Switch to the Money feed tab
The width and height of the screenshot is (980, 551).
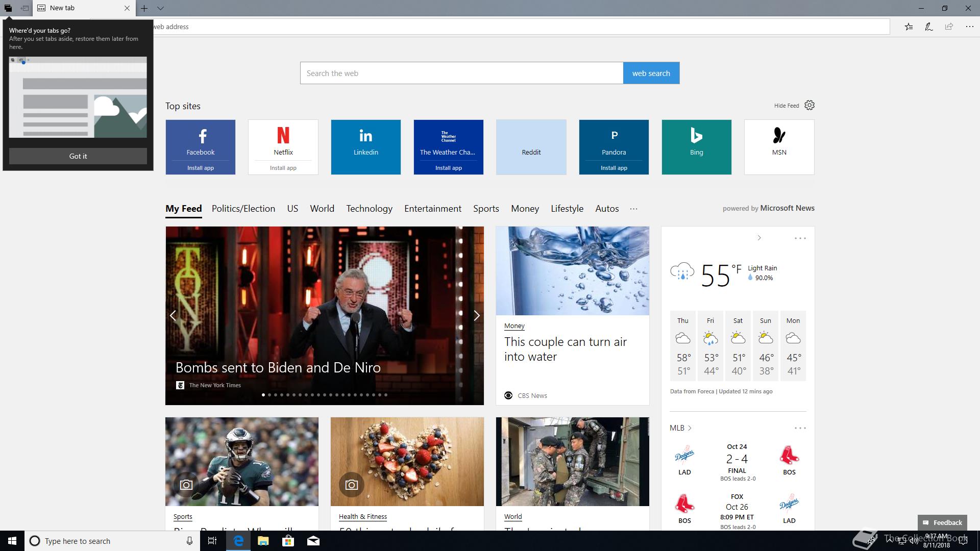click(525, 209)
